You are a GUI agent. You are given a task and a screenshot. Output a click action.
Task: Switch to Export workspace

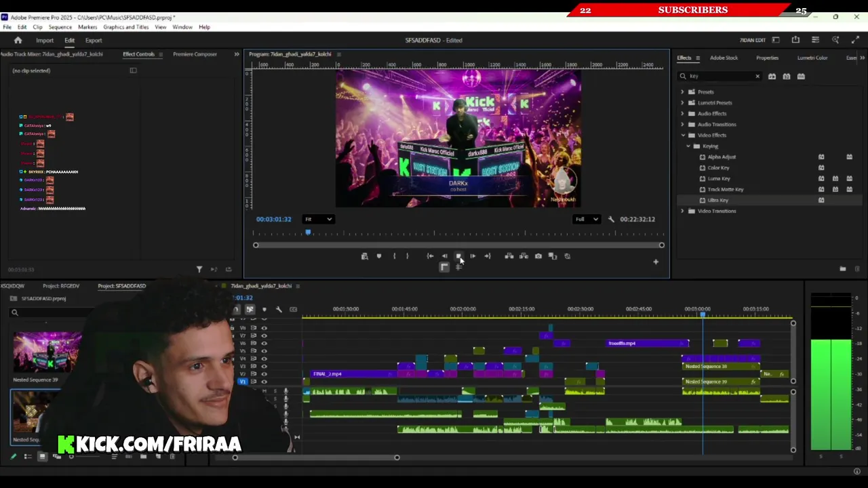click(x=94, y=41)
